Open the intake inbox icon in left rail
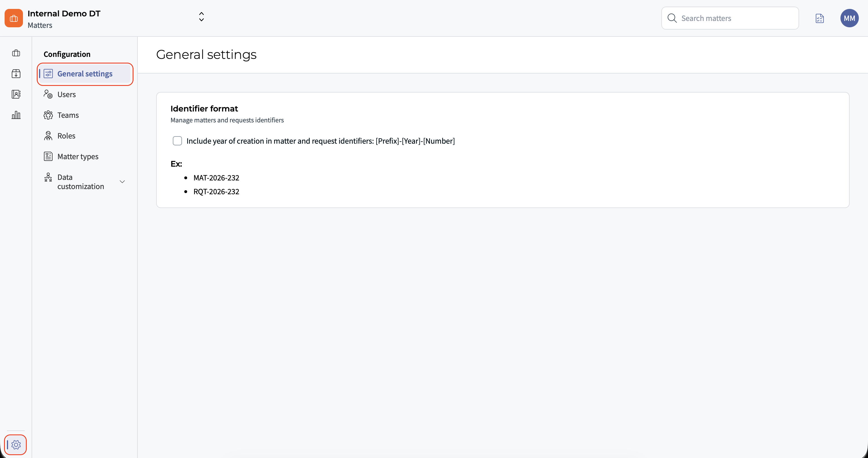The width and height of the screenshot is (868, 458). pyautogui.click(x=16, y=74)
